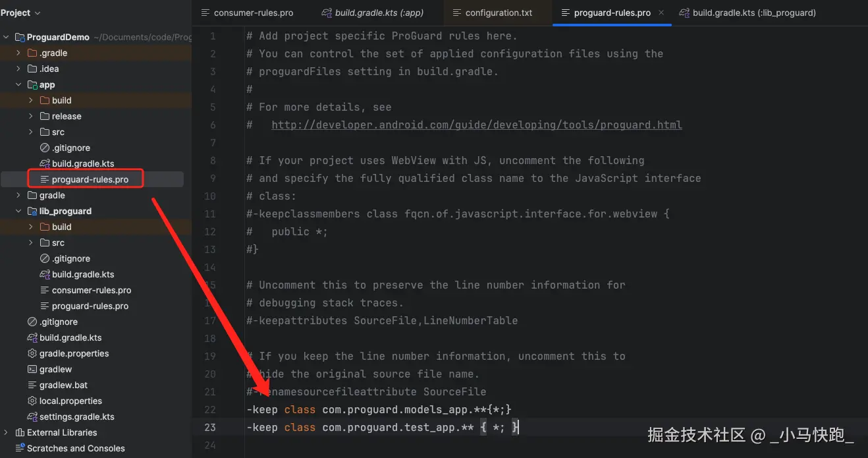Open the build.gradle.kts (:lib_proguard) tab
Viewport: 868px width, 458px height.
[x=753, y=13]
